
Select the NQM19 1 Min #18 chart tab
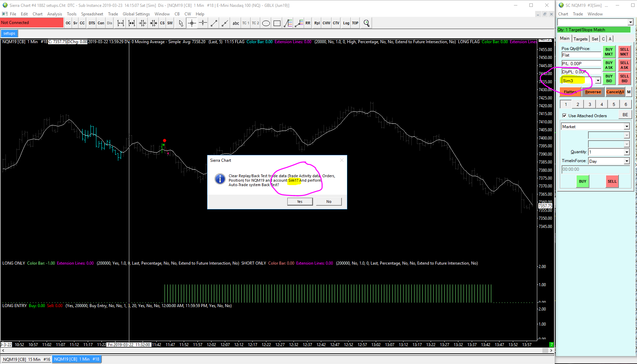point(77,359)
